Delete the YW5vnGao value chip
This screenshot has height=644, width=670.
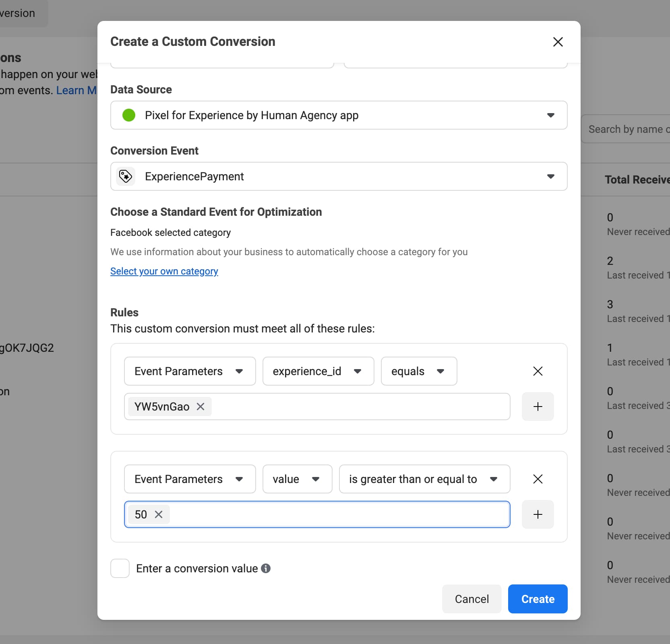coord(201,407)
